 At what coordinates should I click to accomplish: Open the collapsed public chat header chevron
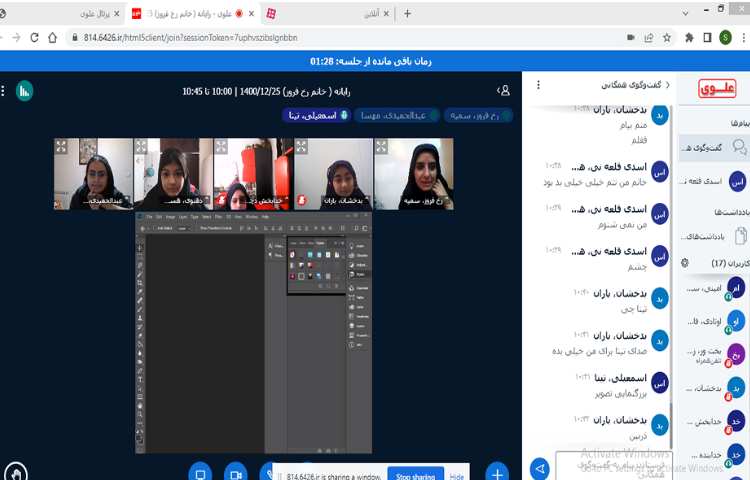pos(668,85)
